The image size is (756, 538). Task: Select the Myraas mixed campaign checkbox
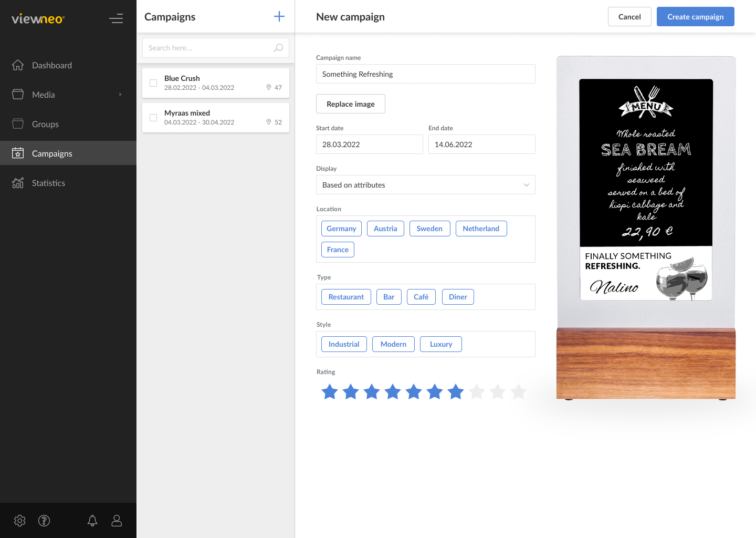tap(153, 117)
